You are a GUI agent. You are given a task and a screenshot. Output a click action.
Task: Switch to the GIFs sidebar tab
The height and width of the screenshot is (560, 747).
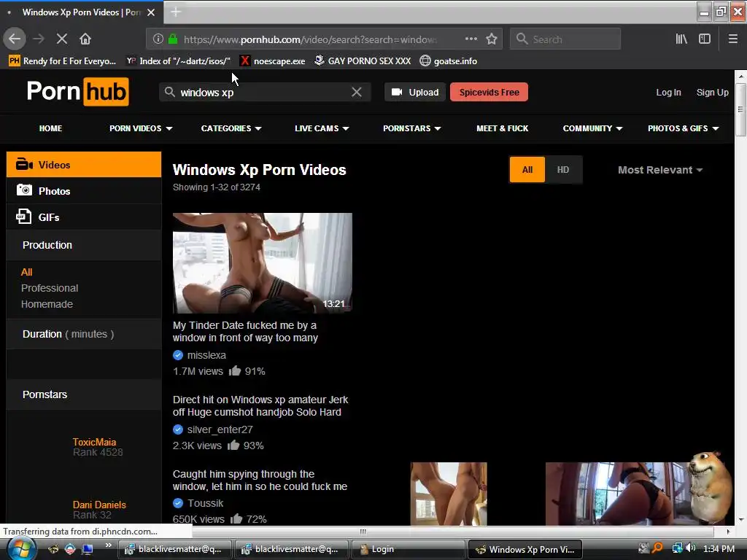pos(84,217)
